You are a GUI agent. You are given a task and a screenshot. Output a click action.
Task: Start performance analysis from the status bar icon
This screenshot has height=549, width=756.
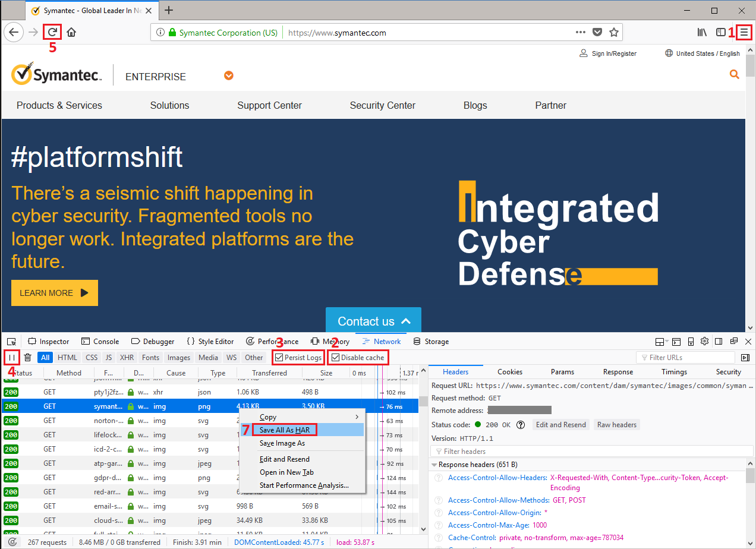point(12,542)
